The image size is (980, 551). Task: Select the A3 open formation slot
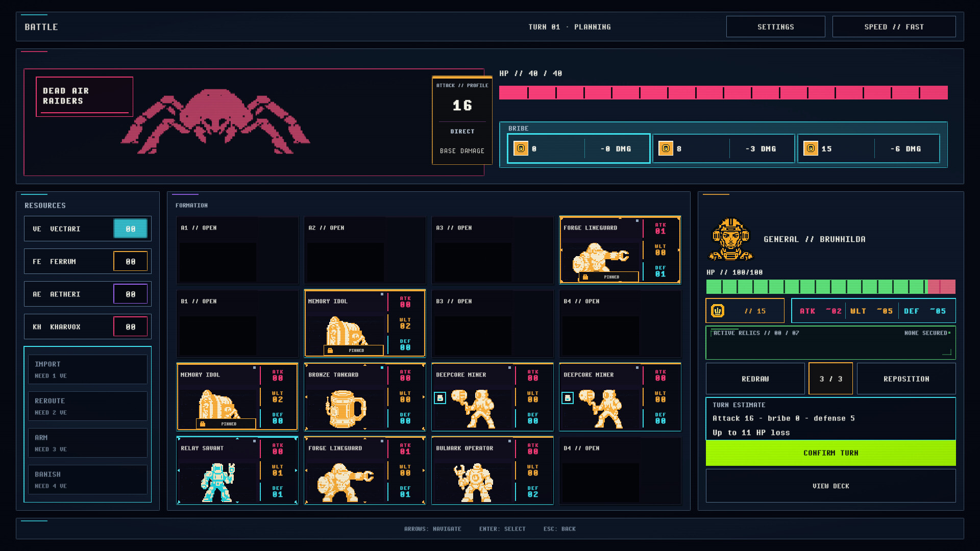pos(493,251)
